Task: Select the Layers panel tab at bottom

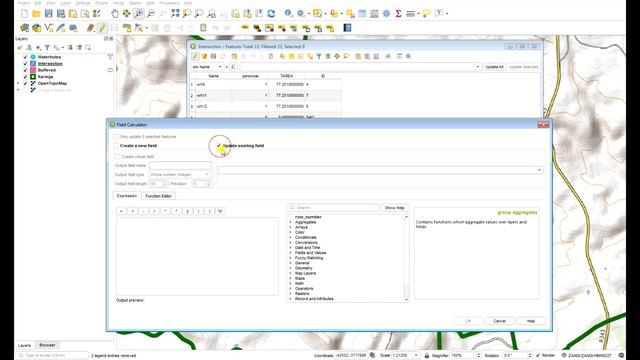Action: [24, 345]
